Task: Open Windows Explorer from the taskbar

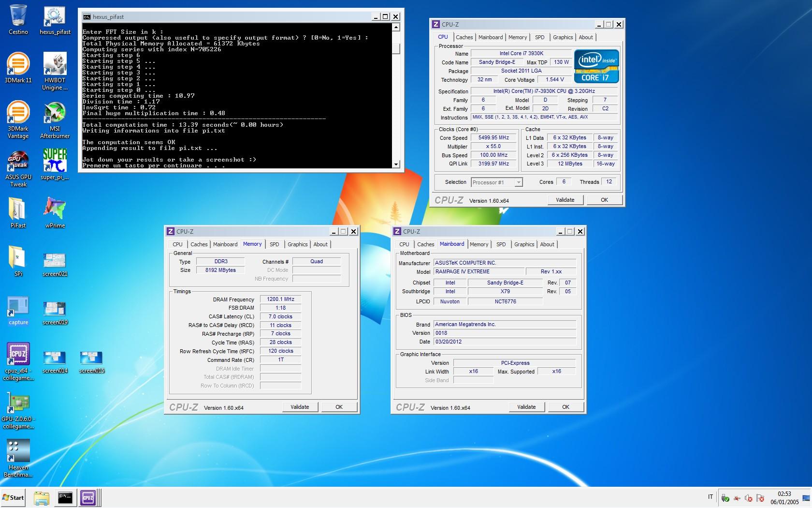Action: [42, 497]
